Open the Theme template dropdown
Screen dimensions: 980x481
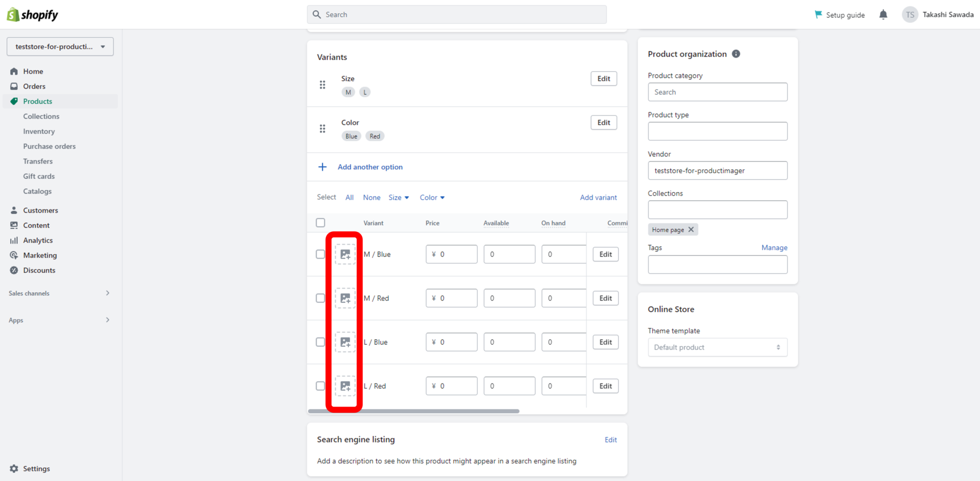point(717,347)
